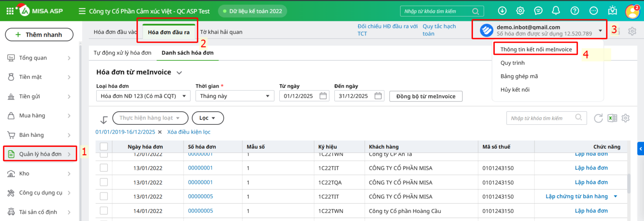Tick checkbox for Công ty Cổ phần Hoàng Cầu row
Screen dimensions: 644x221
pyautogui.click(x=104, y=211)
